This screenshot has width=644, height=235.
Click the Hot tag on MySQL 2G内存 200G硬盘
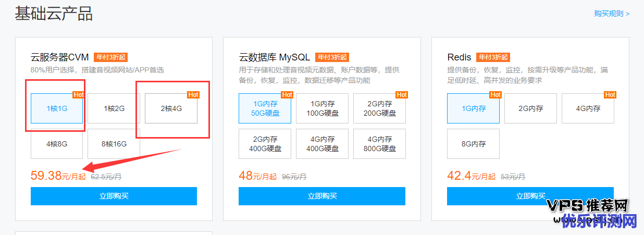[402, 95]
